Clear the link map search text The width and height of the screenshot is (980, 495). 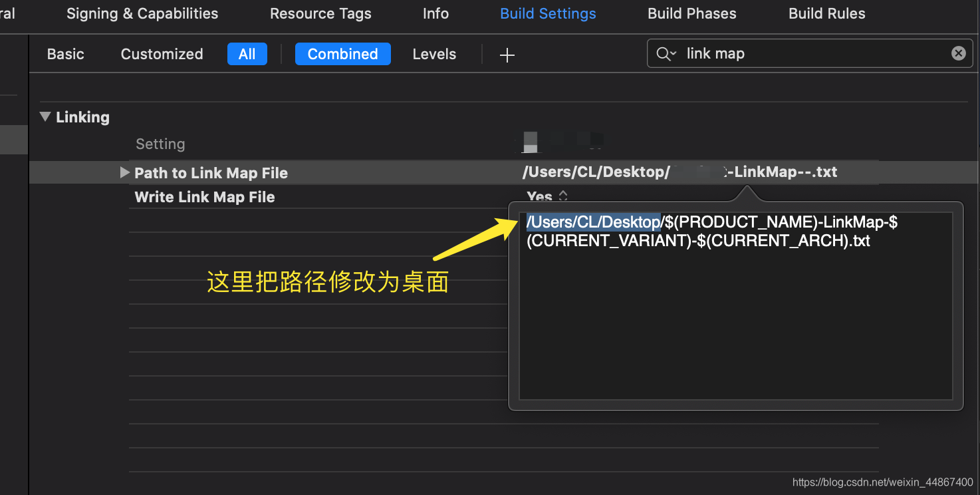(958, 53)
